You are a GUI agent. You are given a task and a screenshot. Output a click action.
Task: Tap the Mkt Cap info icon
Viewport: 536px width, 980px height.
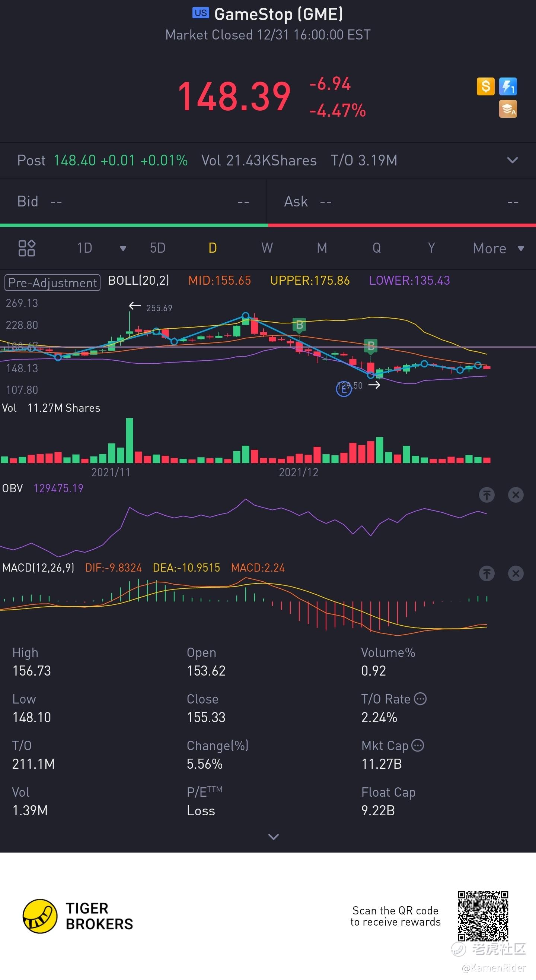coord(418,745)
